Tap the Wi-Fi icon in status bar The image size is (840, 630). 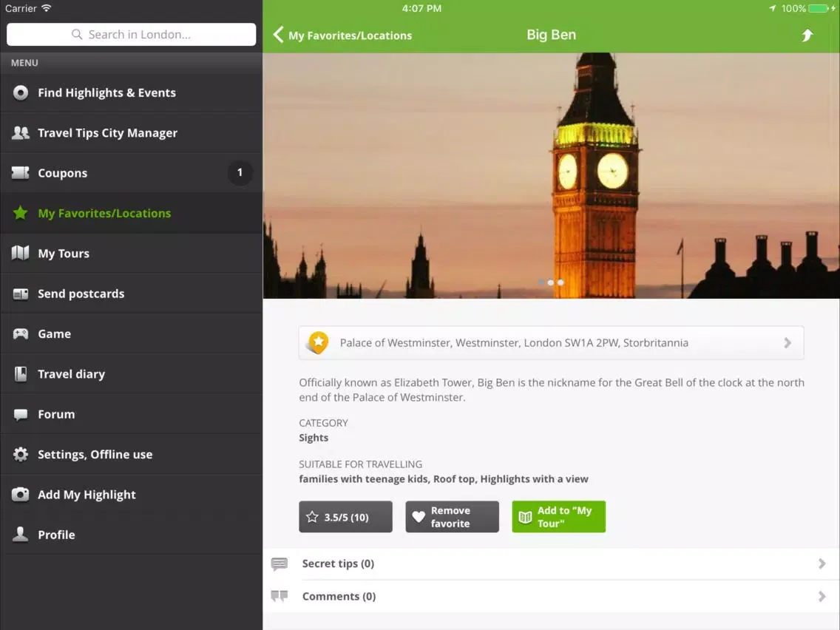click(47, 8)
